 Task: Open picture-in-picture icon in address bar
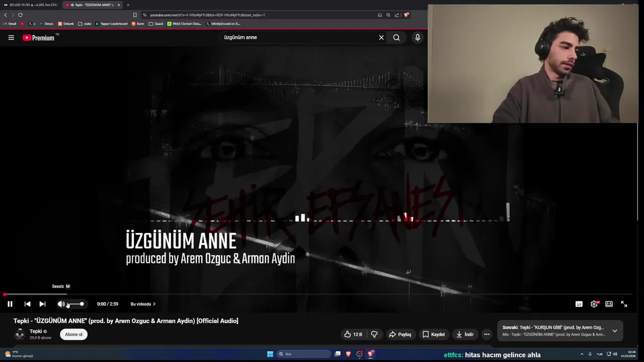click(380, 15)
